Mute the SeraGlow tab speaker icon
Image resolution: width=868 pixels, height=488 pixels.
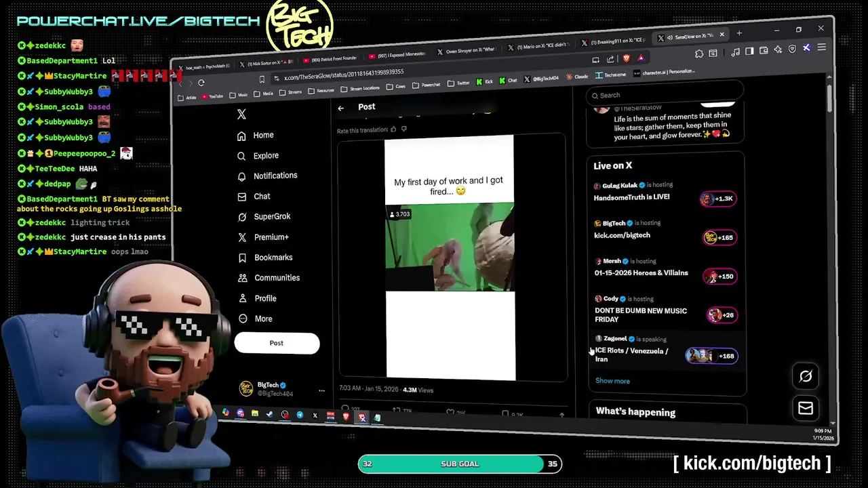point(670,37)
